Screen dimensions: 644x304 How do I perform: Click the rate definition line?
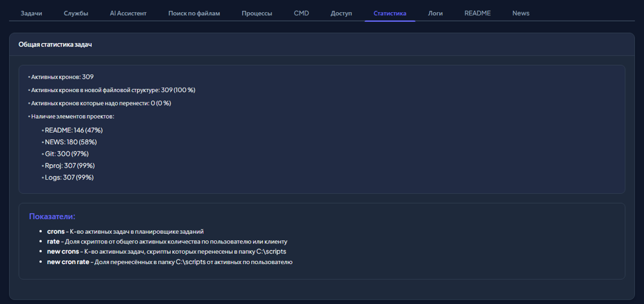point(167,242)
